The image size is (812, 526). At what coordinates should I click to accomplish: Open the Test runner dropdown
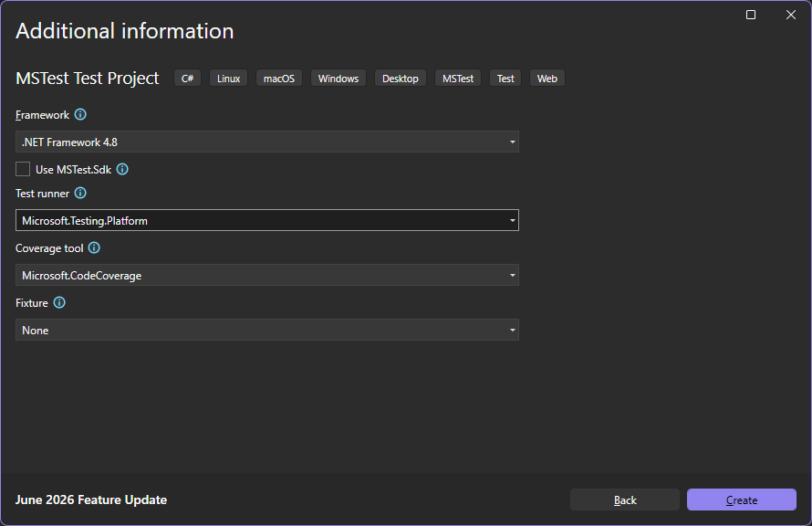coord(267,221)
